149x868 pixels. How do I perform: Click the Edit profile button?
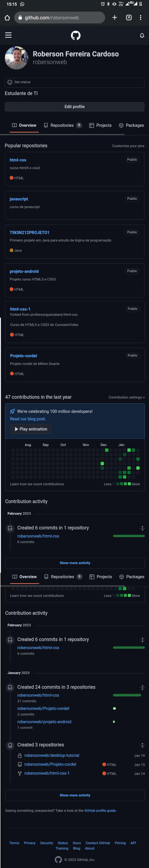[x=74, y=107]
